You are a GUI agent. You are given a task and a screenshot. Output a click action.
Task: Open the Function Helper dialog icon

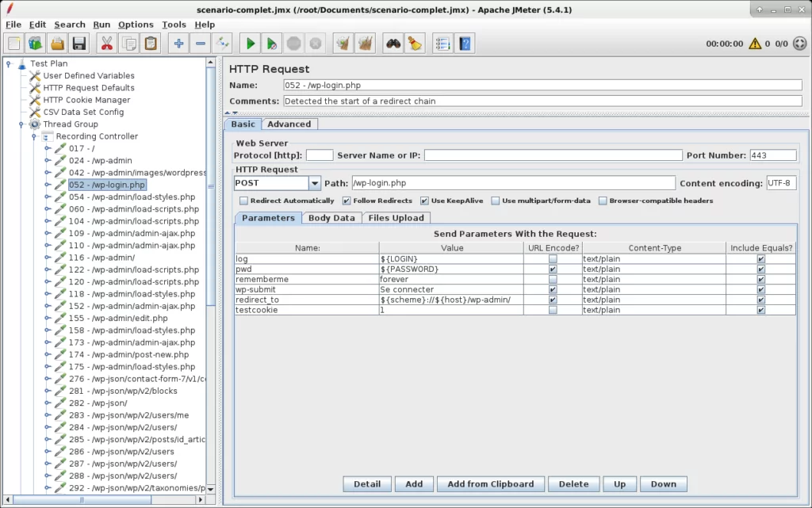(442, 44)
